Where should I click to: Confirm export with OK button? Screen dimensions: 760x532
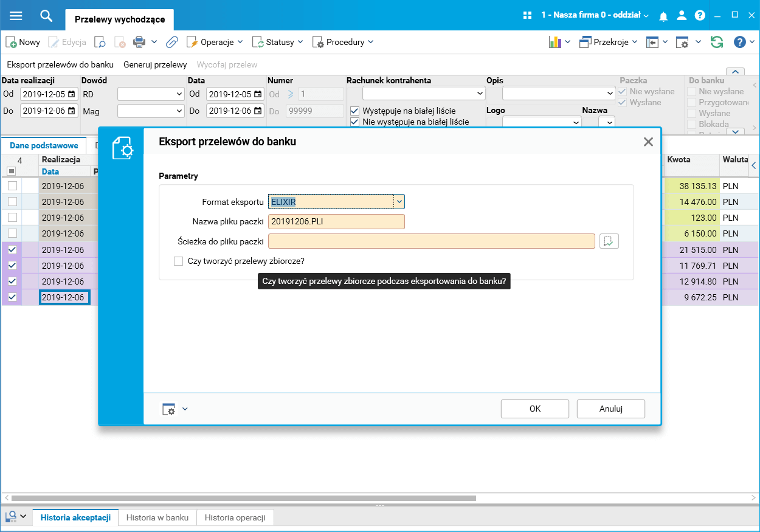tap(535, 409)
